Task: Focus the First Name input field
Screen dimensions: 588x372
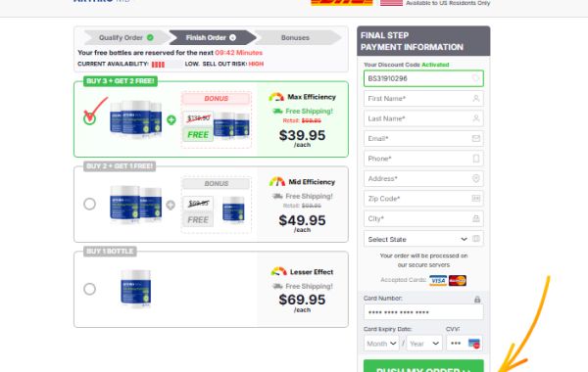Action: (423, 99)
